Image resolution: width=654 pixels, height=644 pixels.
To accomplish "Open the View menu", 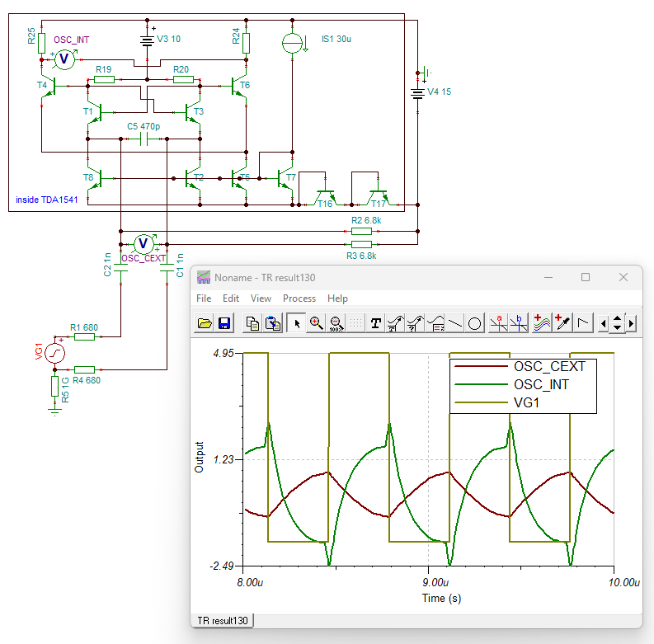I will [261, 298].
